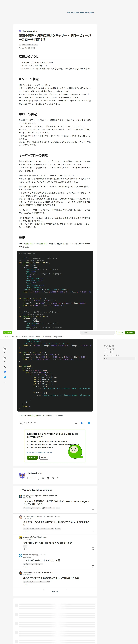Image resolution: width=138 pixels, height=644 pixels.
Task: Stock the ミルクボーイ trending article
Action: click(x=93, y=531)
